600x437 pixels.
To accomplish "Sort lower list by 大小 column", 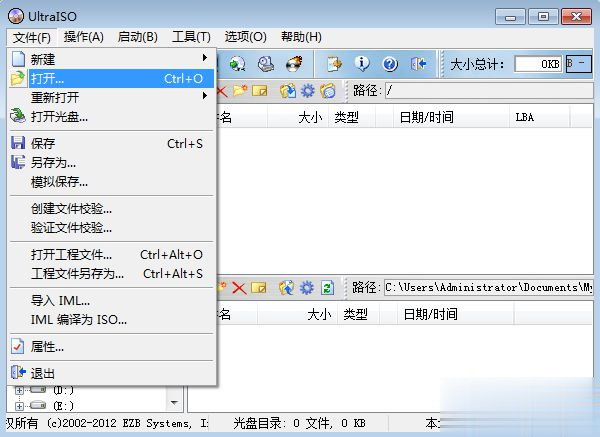I will coord(298,315).
